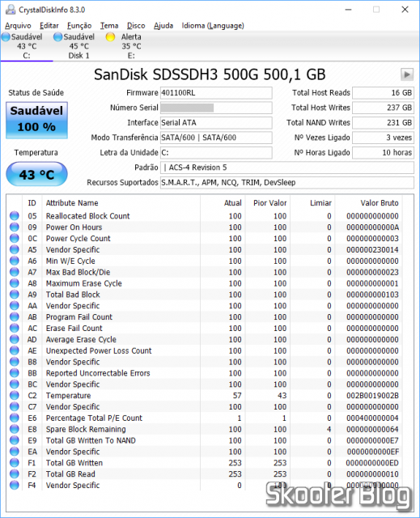Click the blue status icon for Reallocated Block Count

[15, 216]
